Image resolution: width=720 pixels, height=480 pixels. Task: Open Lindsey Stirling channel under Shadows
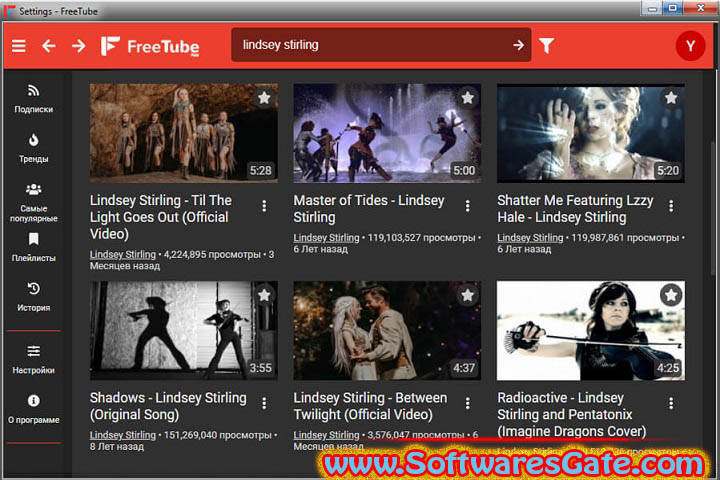(123, 435)
